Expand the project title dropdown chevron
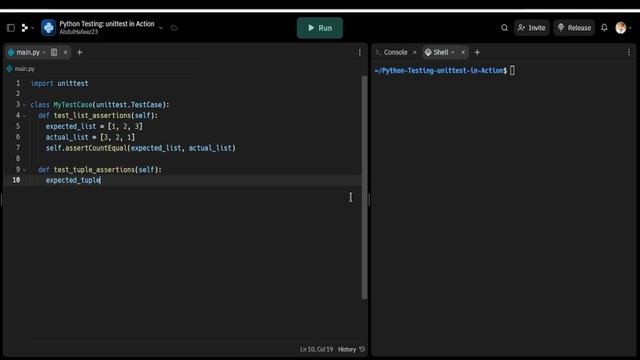Screen dimensions: 640x360 point(161,28)
